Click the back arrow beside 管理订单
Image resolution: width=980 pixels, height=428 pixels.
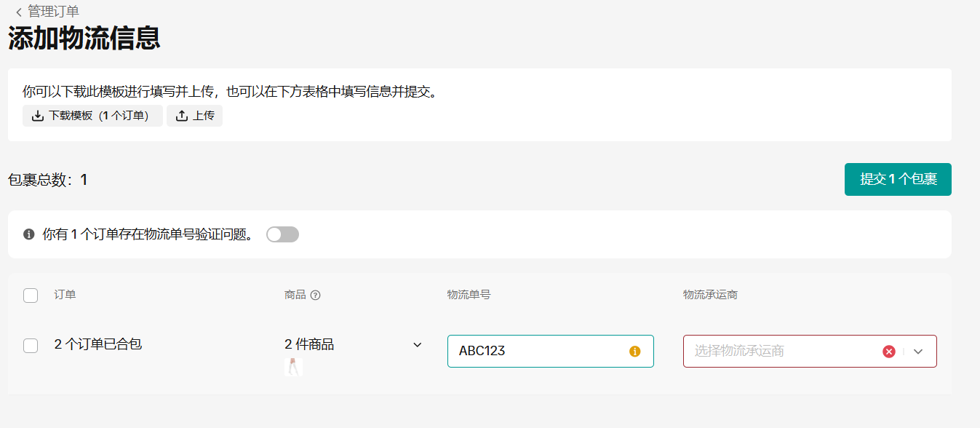pyautogui.click(x=18, y=12)
